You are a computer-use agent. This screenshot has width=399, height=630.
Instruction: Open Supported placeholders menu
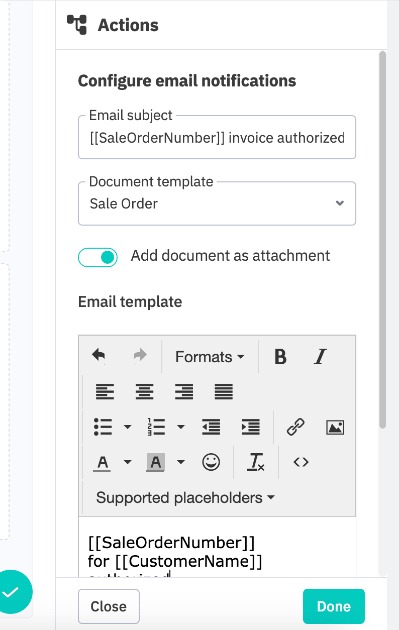185,498
